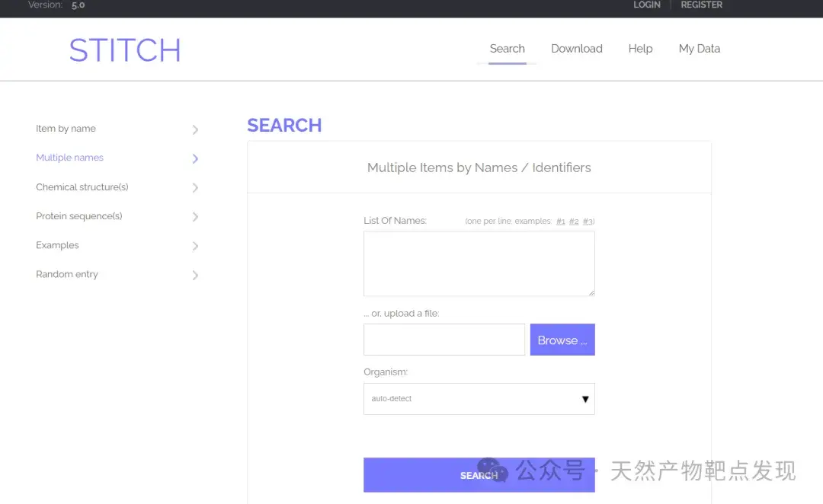823x504 pixels.
Task: Load example #2 into names list
Action: tap(574, 222)
